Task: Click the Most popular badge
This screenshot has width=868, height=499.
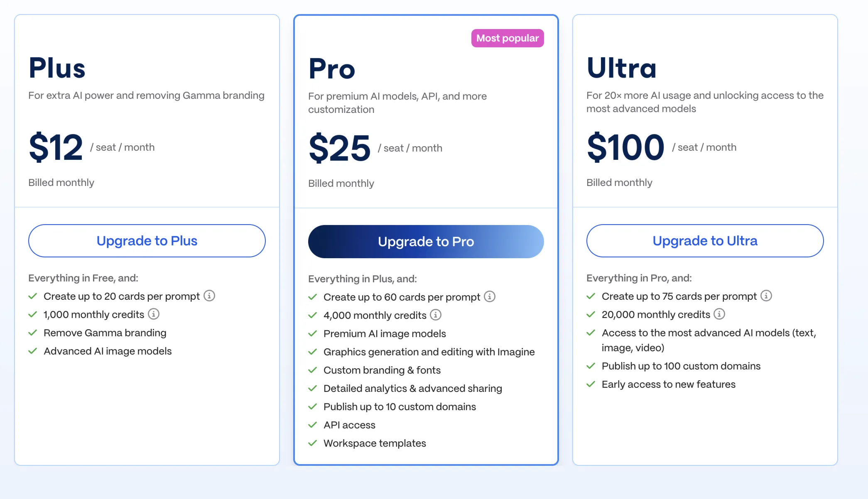Action: point(508,38)
